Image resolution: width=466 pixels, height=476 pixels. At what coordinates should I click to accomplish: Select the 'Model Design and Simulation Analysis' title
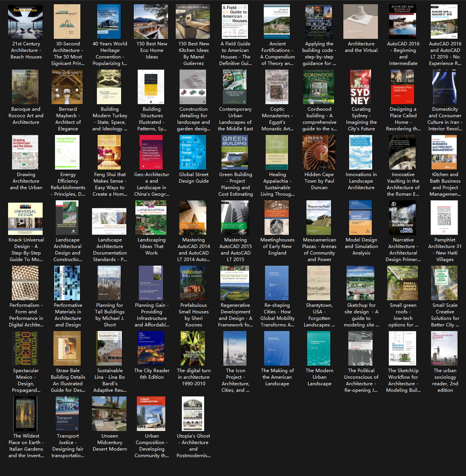361,246
